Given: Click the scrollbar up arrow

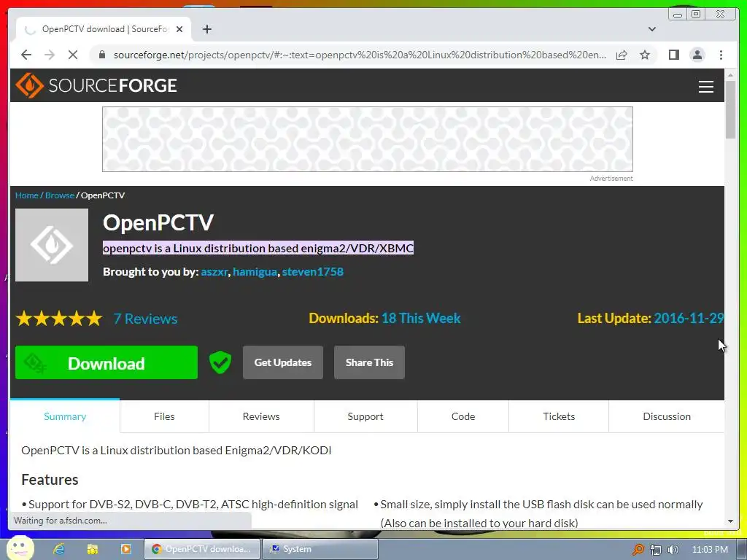Looking at the screenshot, I should tap(730, 75).
